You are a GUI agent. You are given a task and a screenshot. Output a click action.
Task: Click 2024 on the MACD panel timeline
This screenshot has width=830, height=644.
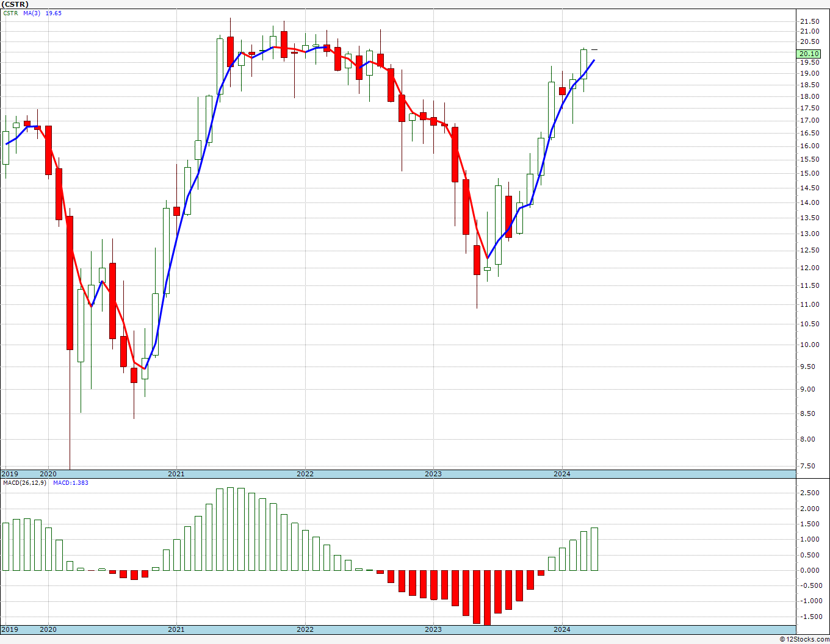click(562, 629)
